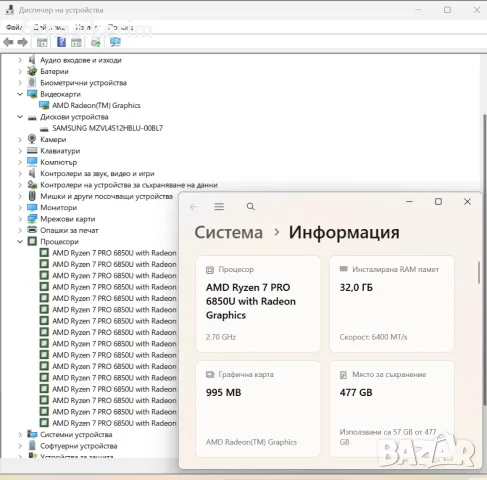Click the toolbar icon right of Help
The image size is (487, 480).
point(76,42)
